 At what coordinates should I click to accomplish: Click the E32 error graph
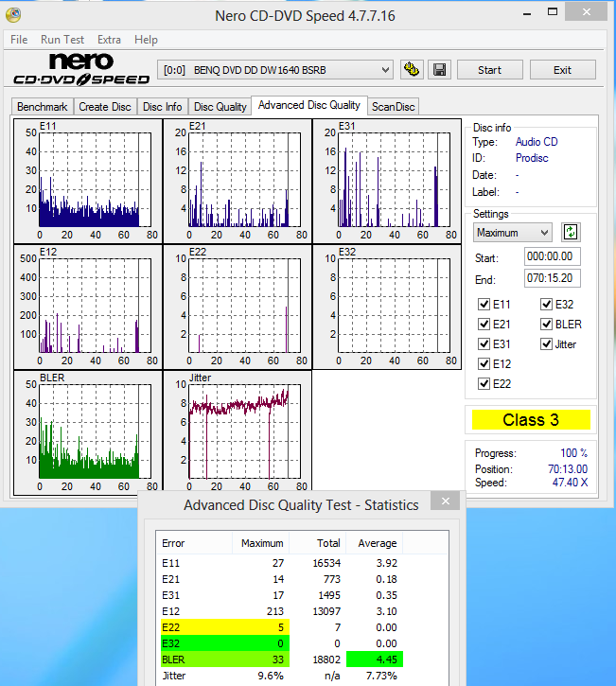click(387, 308)
